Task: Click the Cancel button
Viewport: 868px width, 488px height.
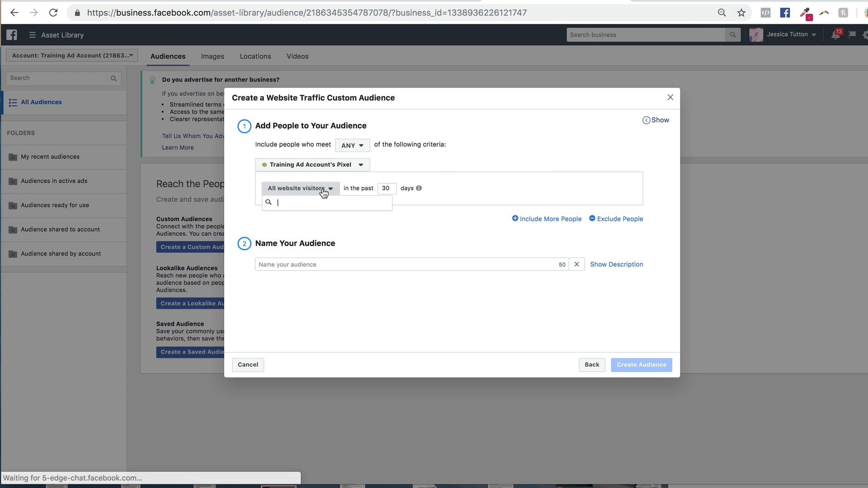Action: [248, 365]
